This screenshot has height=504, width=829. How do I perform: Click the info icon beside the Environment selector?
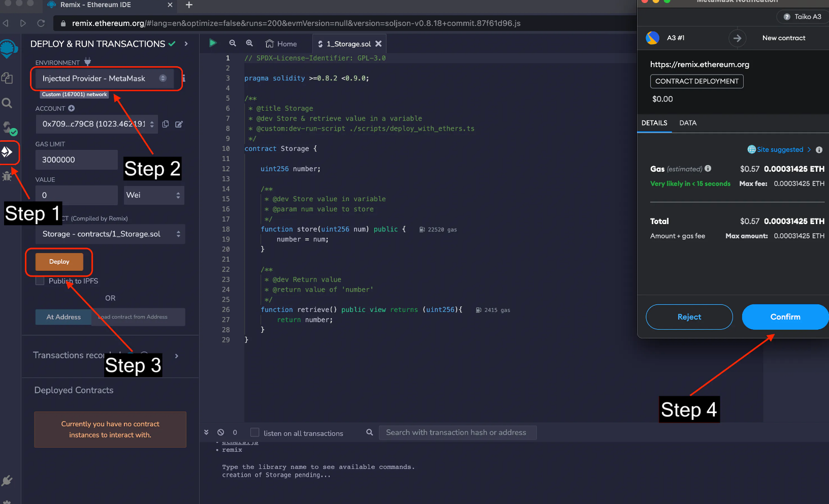click(x=184, y=78)
